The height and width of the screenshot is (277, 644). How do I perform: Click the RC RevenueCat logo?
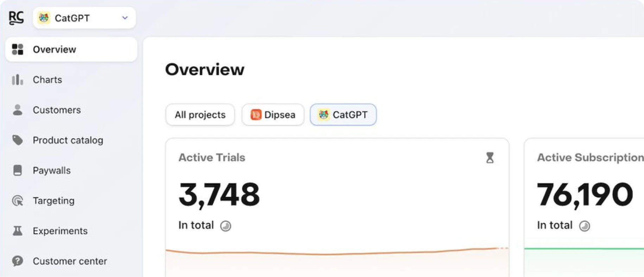click(16, 18)
